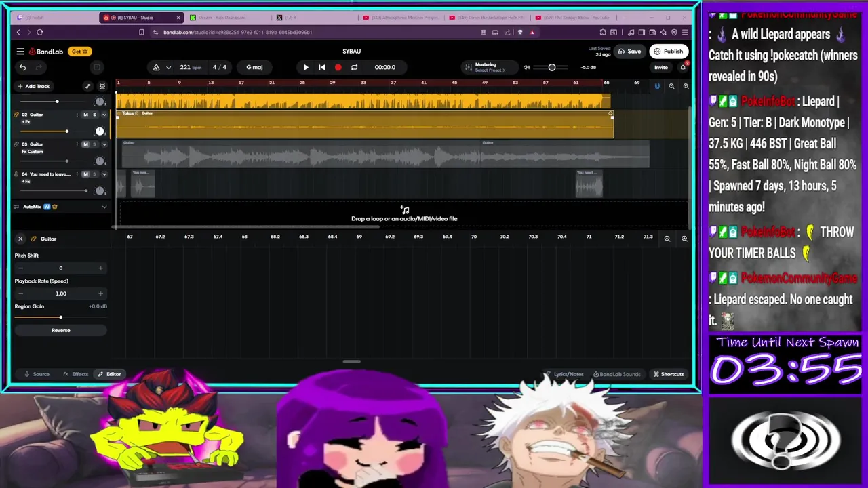Click the Invite button
This screenshot has height=488, width=868.
coord(660,67)
